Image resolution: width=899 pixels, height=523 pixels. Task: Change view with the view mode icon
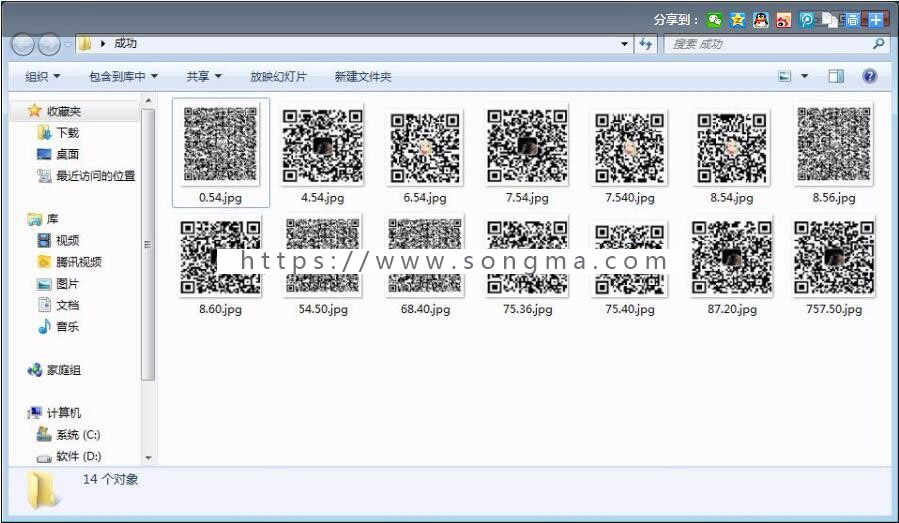click(x=784, y=76)
